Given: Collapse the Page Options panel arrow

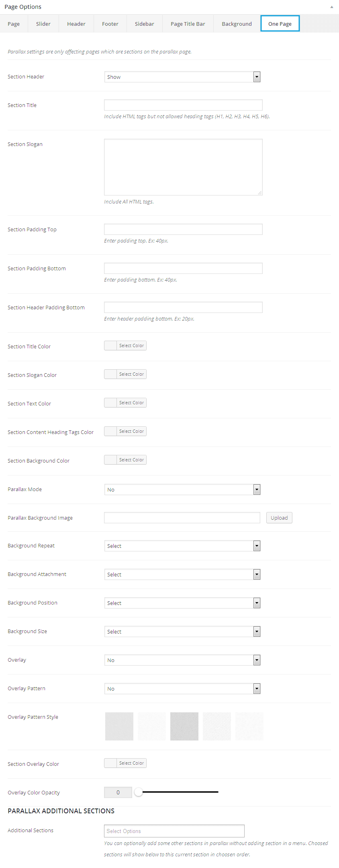Looking at the screenshot, I should click(x=331, y=7).
